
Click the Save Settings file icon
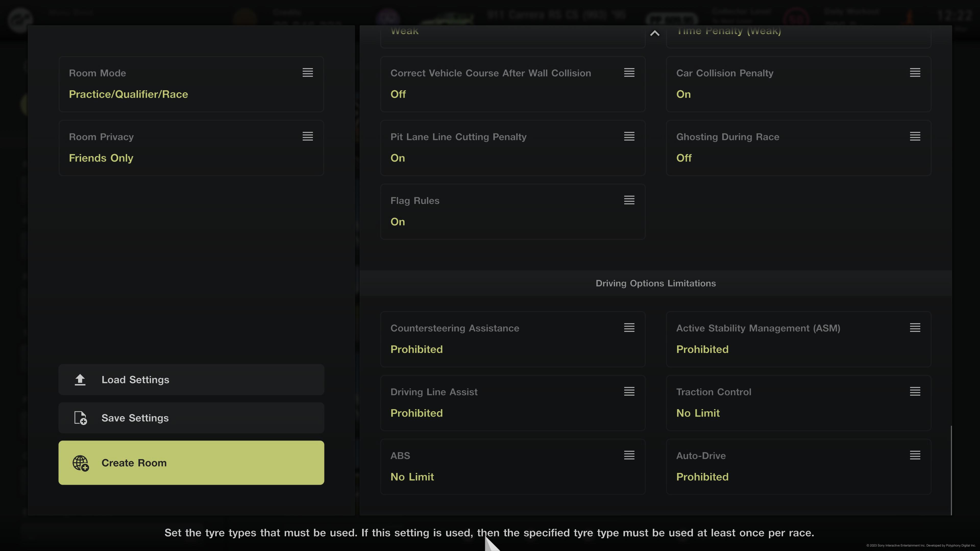(x=80, y=418)
